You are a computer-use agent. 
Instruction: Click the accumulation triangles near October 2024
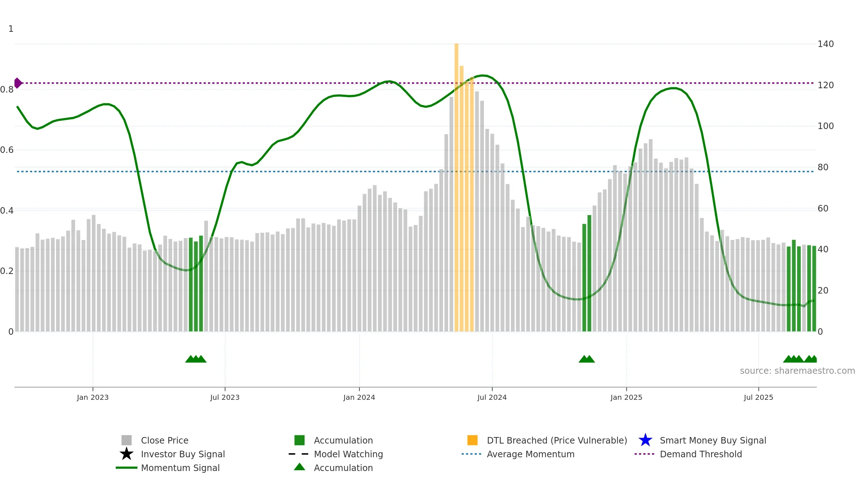pos(587,359)
